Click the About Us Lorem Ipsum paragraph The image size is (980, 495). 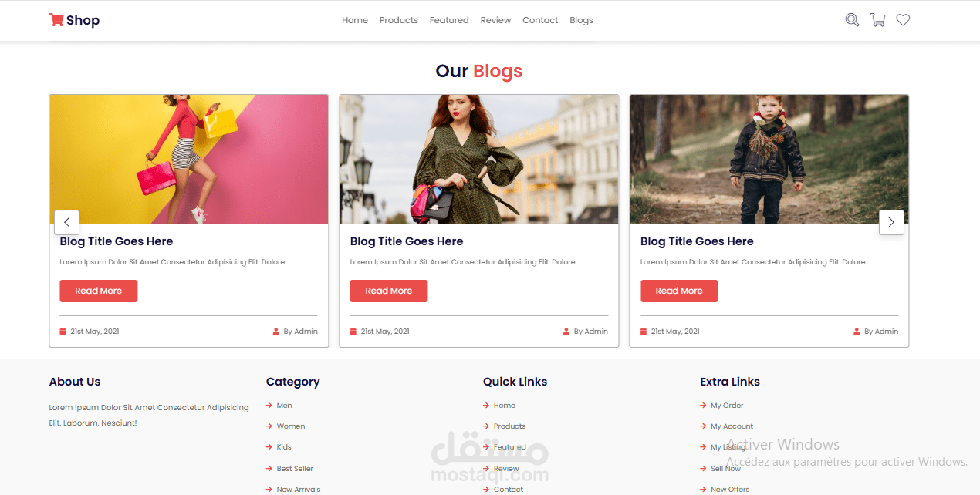(x=149, y=415)
